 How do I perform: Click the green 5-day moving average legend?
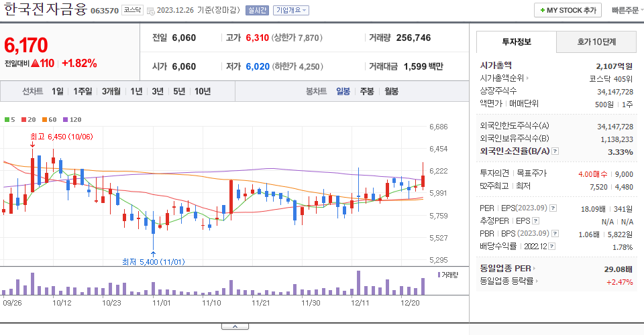tap(10, 120)
